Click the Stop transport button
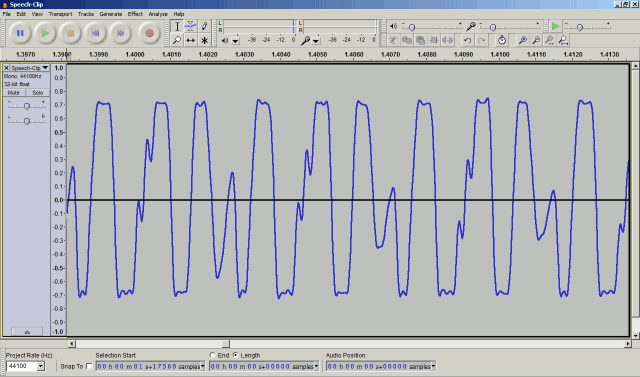 coord(70,33)
